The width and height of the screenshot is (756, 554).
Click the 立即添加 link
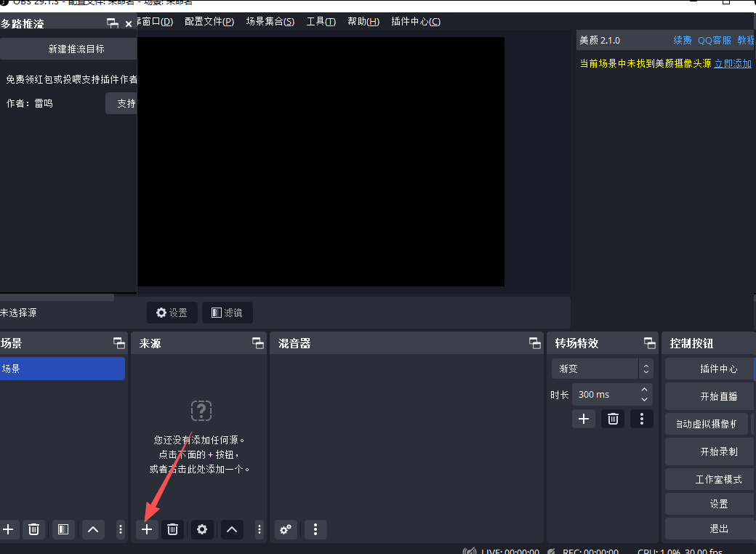[732, 64]
